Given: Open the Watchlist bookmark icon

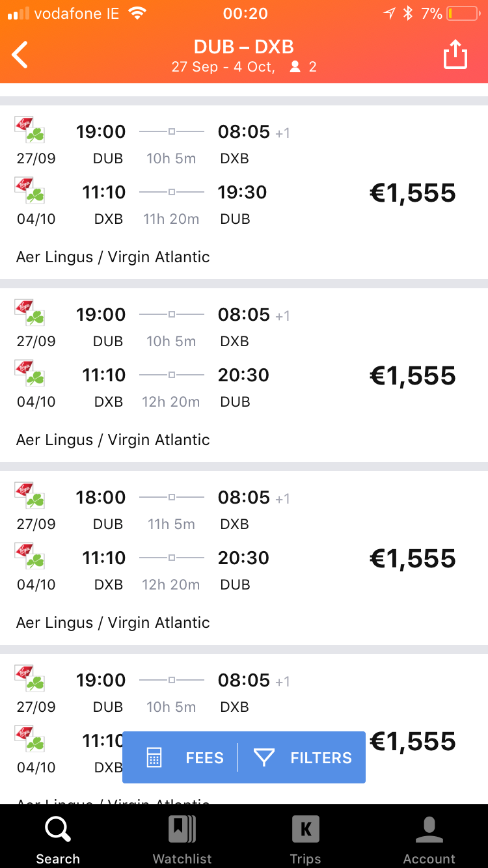Looking at the screenshot, I should (182, 830).
